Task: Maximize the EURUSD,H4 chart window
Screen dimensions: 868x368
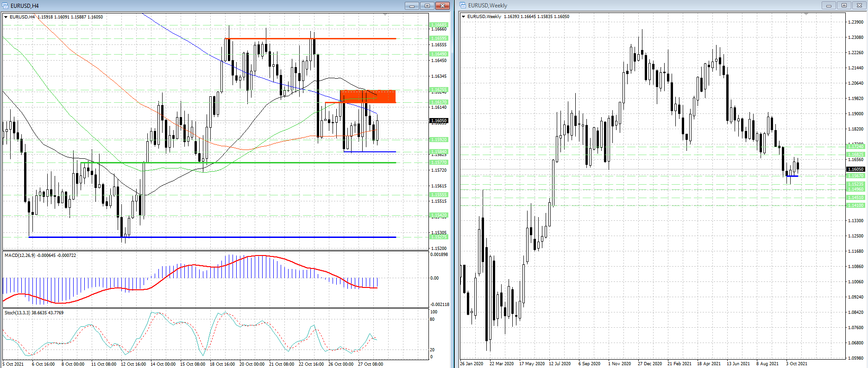Action: pyautogui.click(x=427, y=6)
